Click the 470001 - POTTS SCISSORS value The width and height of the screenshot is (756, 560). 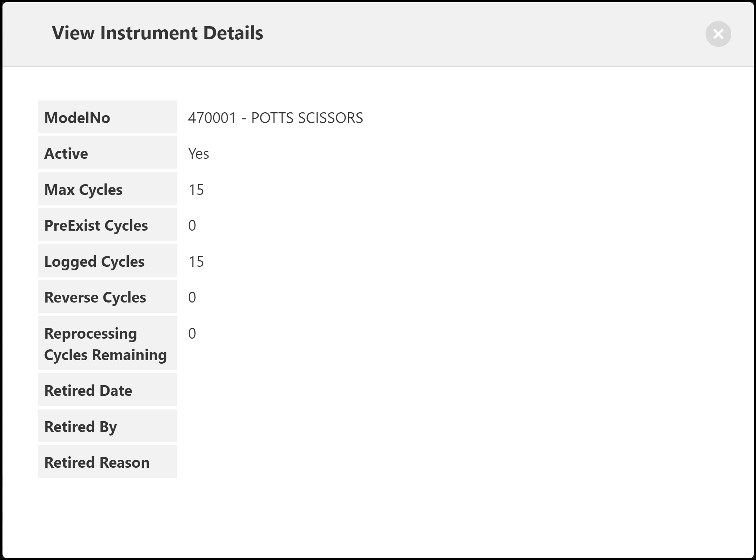coord(275,118)
